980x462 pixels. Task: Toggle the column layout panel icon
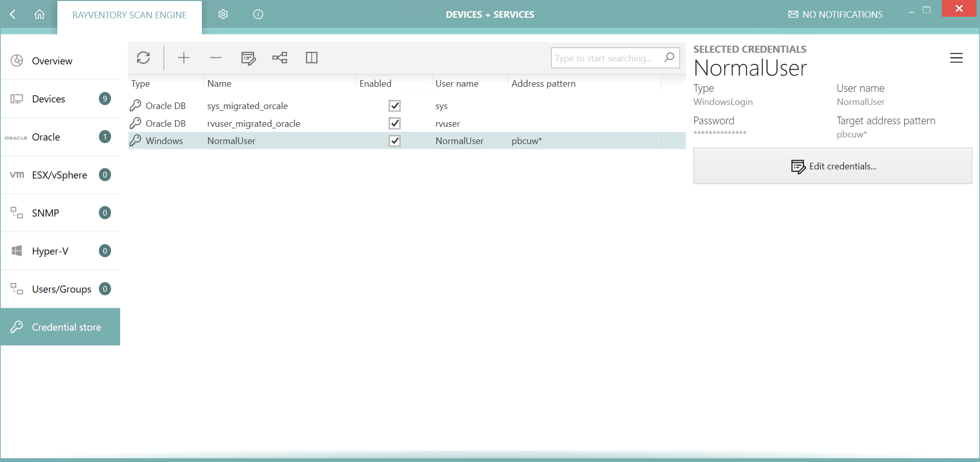311,58
